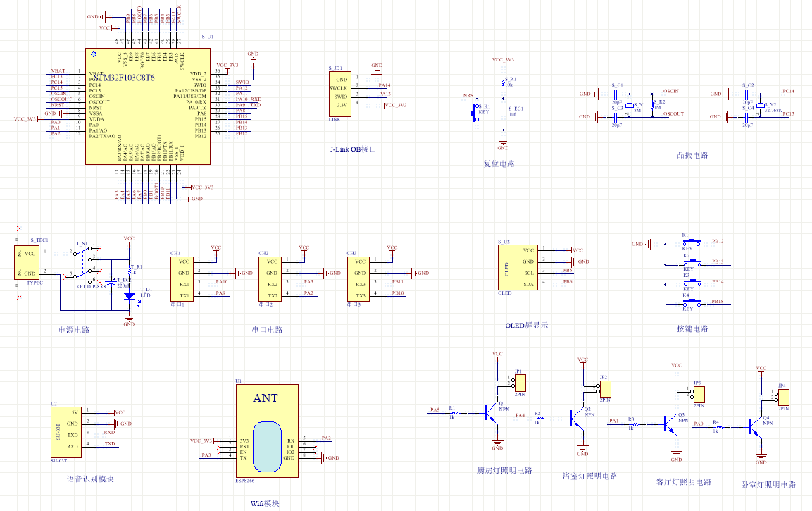The height and width of the screenshot is (511, 812).
Task: Select the K3 key switch symbol
Action: (x=692, y=283)
